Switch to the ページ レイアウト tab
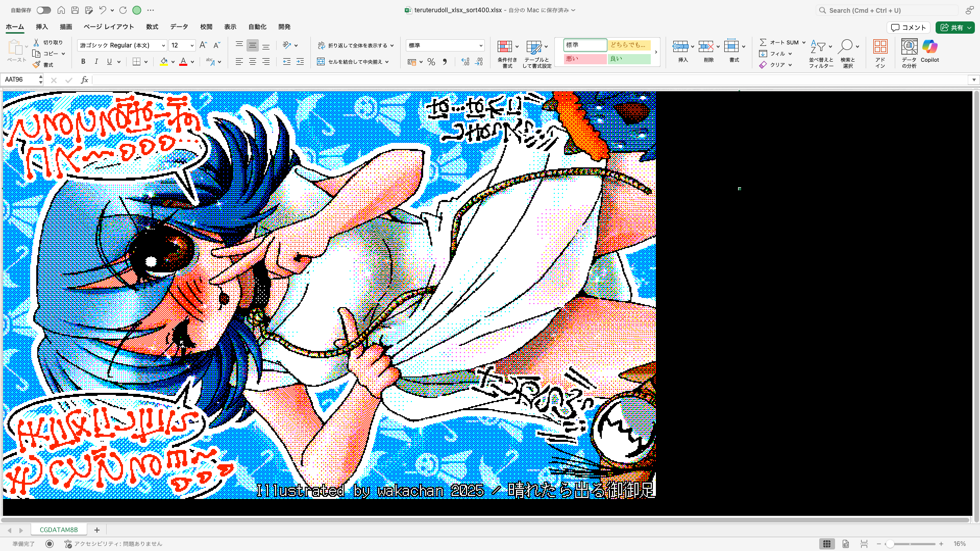Image resolution: width=980 pixels, height=551 pixels. [109, 27]
